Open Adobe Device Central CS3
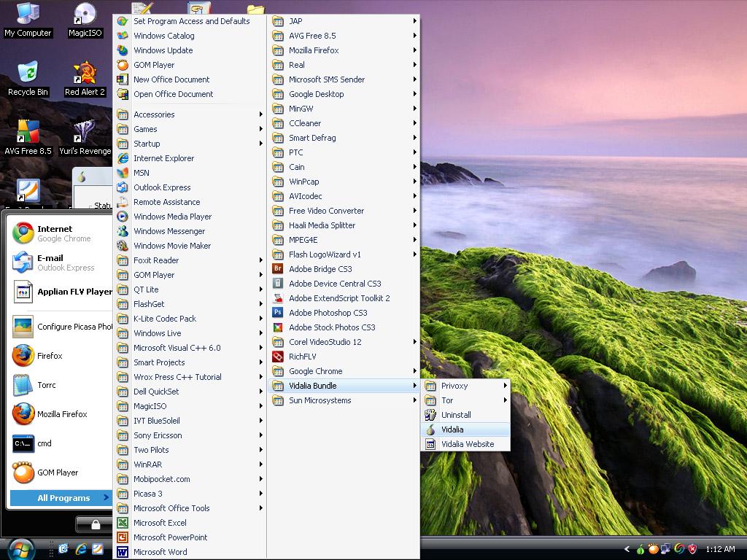The width and height of the screenshot is (747, 560). [x=344, y=284]
